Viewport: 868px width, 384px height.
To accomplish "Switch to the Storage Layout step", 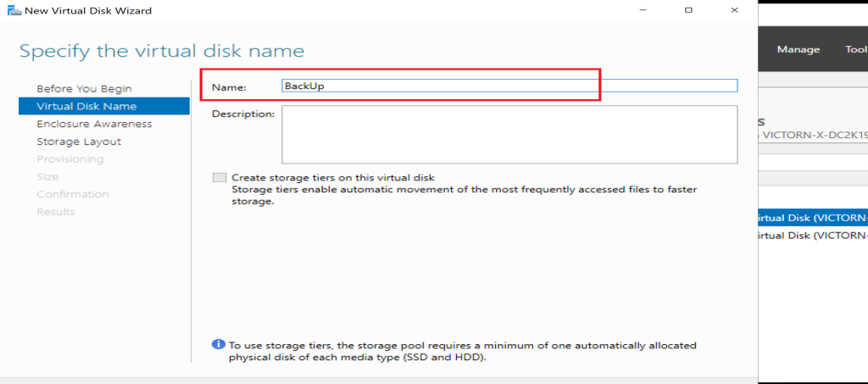I will tap(79, 142).
